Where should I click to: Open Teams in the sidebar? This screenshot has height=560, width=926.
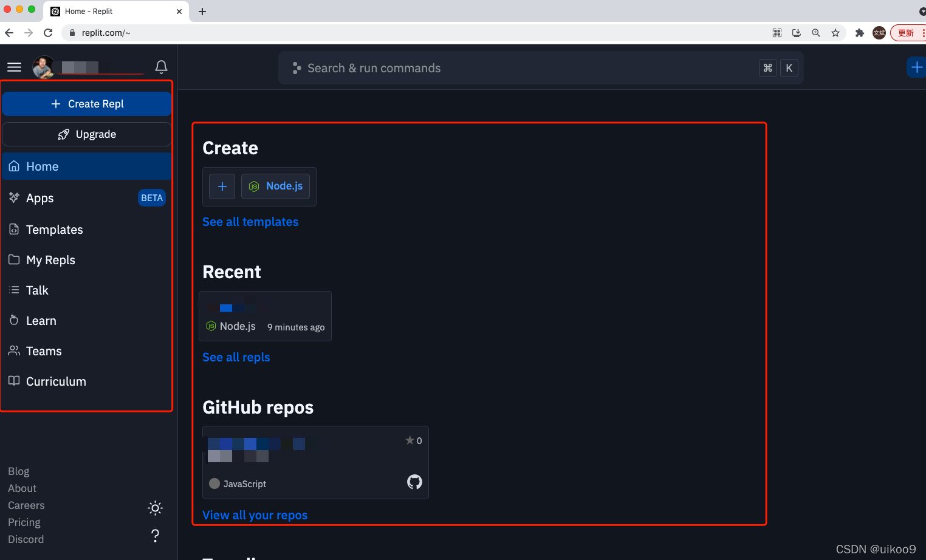coord(87,351)
